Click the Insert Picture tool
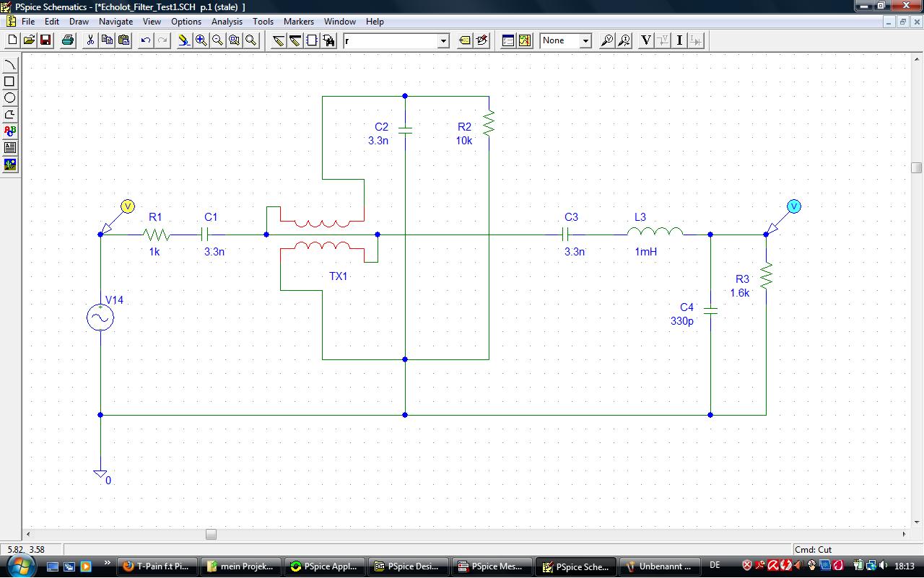924x578 pixels. [10, 165]
